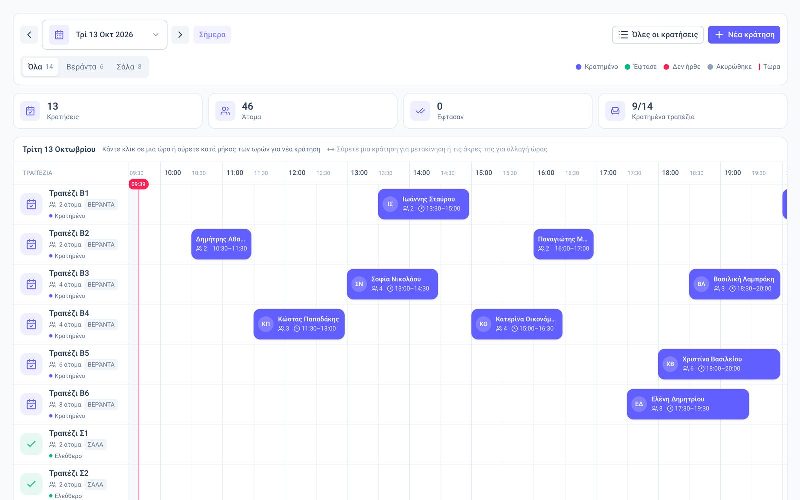Viewport: 800px width, 500px height.
Task: Click the red Δεν ήρθε legend item
Action: (682, 67)
